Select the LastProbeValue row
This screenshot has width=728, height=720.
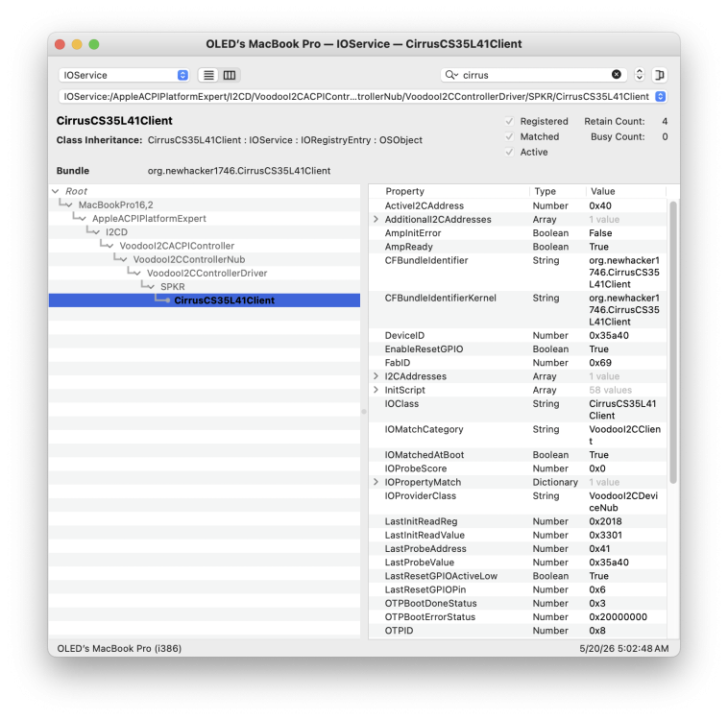(x=518, y=563)
